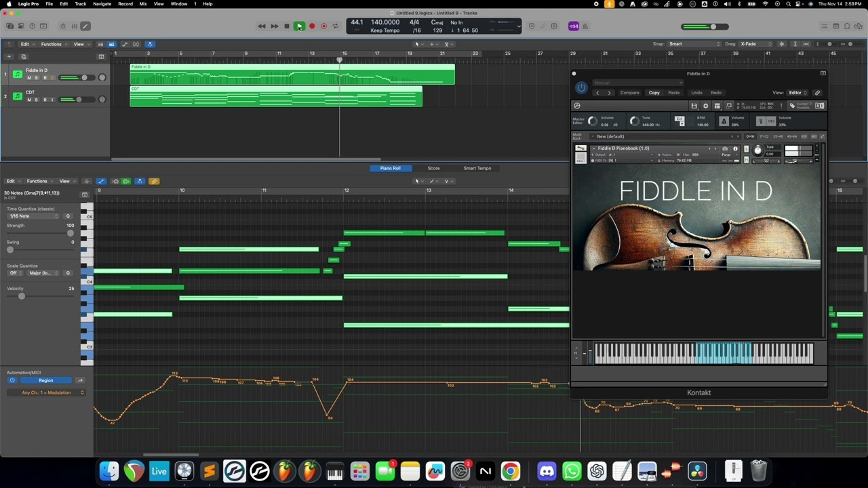Record-enable the CDT track
Viewport: 868px width, 488px height.
point(45,100)
